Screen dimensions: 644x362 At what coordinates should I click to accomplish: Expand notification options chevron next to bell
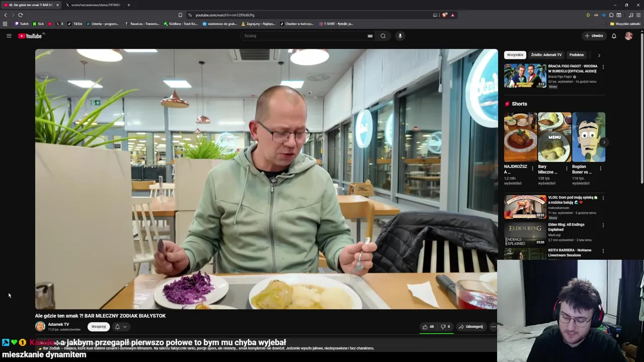click(125, 327)
